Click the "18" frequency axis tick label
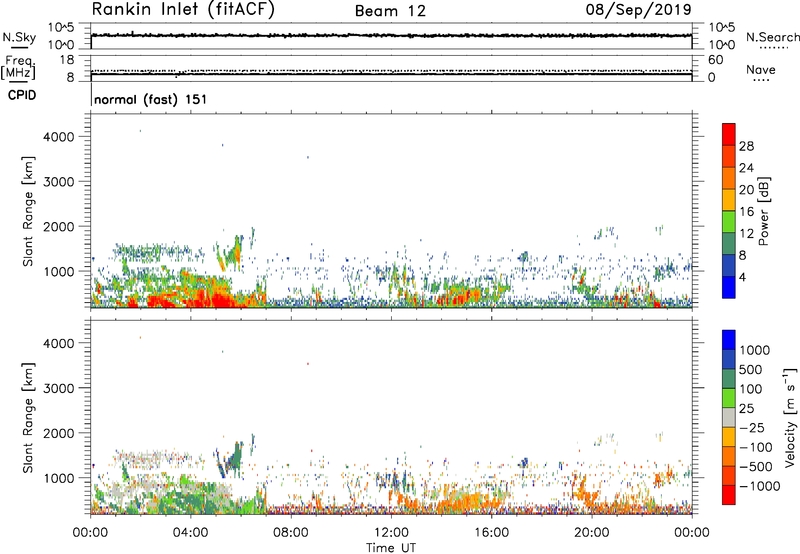Image resolution: width=800 pixels, height=554 pixels. coord(66,60)
